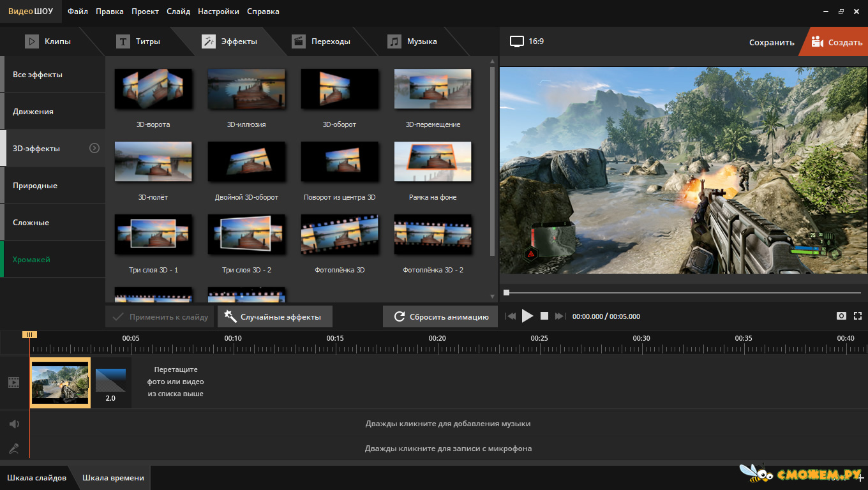
Task: Click the Сбросить анимацию button
Action: click(440, 316)
